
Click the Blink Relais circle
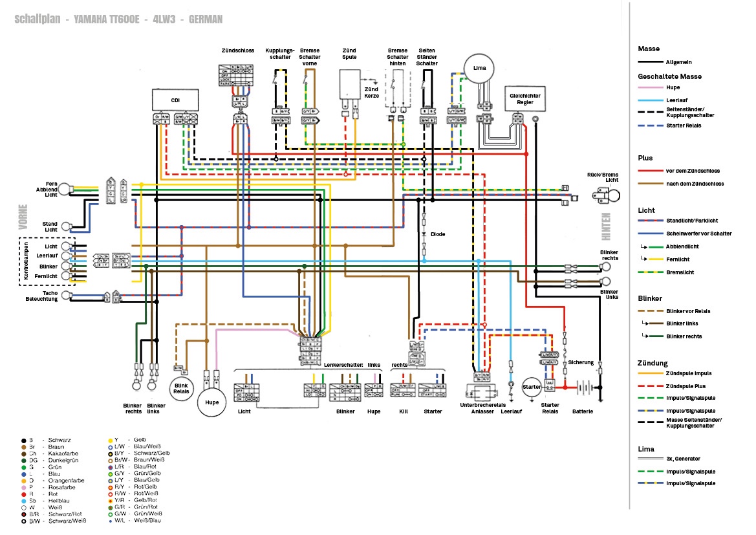pos(181,388)
